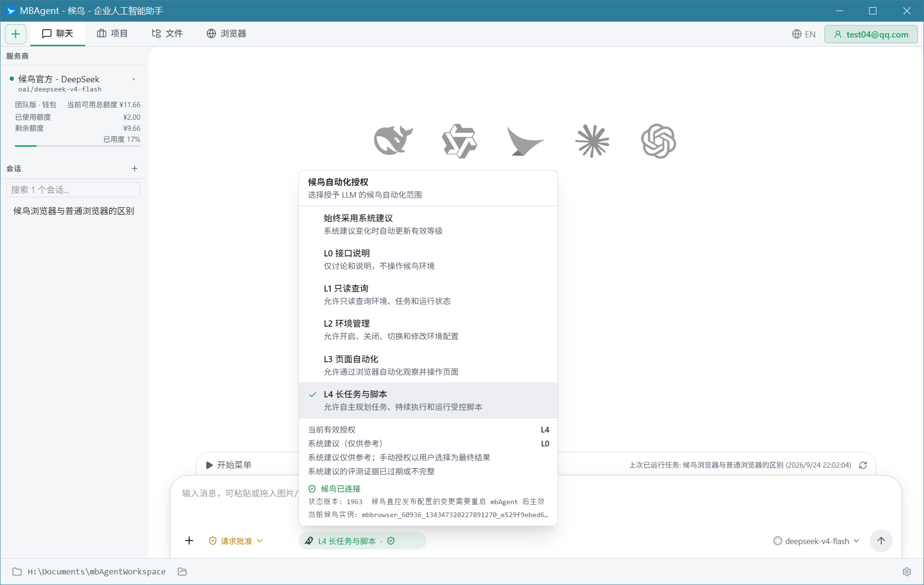This screenshot has width=924, height=585.
Task: Click the workspace path H:\Documents\mbAgentWorkspace
Action: point(97,572)
